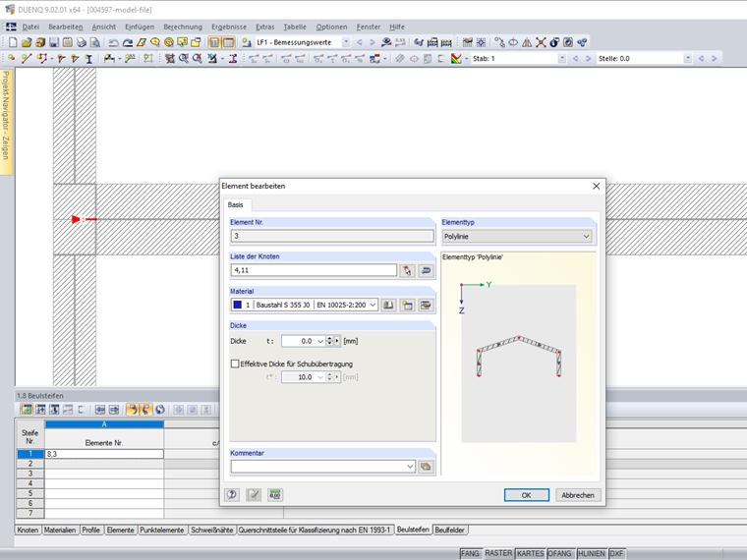Click the edit checkmark icon at dialog bottom
Viewport: 747px width, 560px height.
(x=254, y=495)
